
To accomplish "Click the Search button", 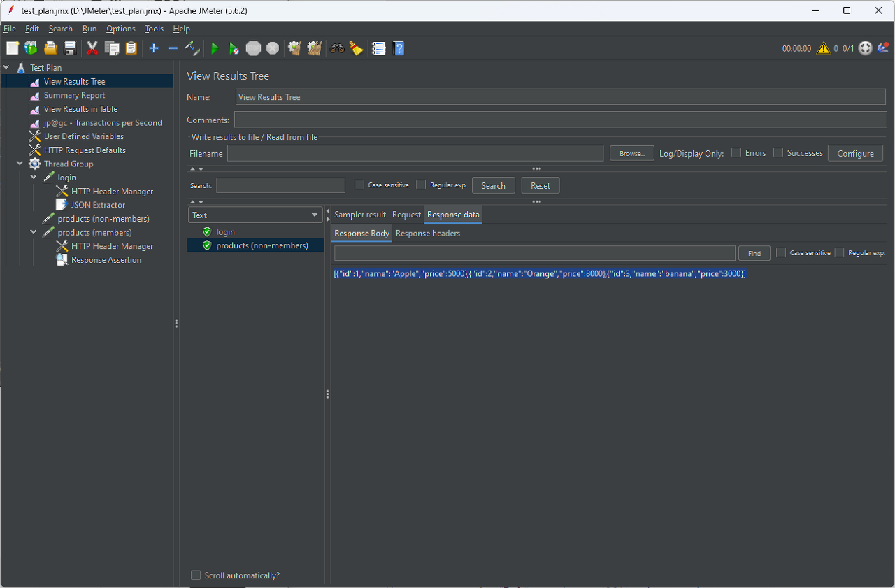I will coord(493,185).
